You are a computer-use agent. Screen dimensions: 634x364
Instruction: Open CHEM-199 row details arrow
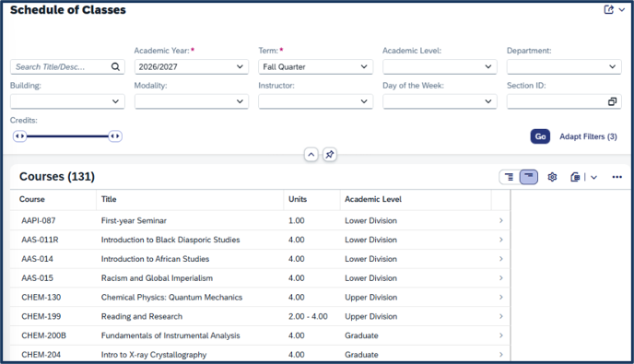pyautogui.click(x=500, y=316)
